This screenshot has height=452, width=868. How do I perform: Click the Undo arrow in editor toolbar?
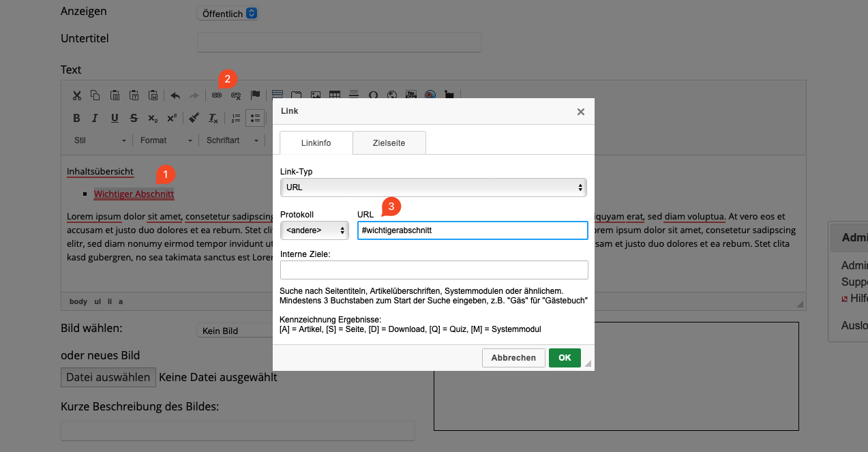175,95
